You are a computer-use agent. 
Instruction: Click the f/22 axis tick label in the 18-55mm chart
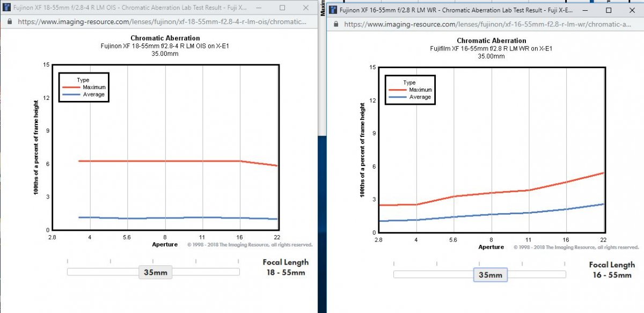[277, 237]
